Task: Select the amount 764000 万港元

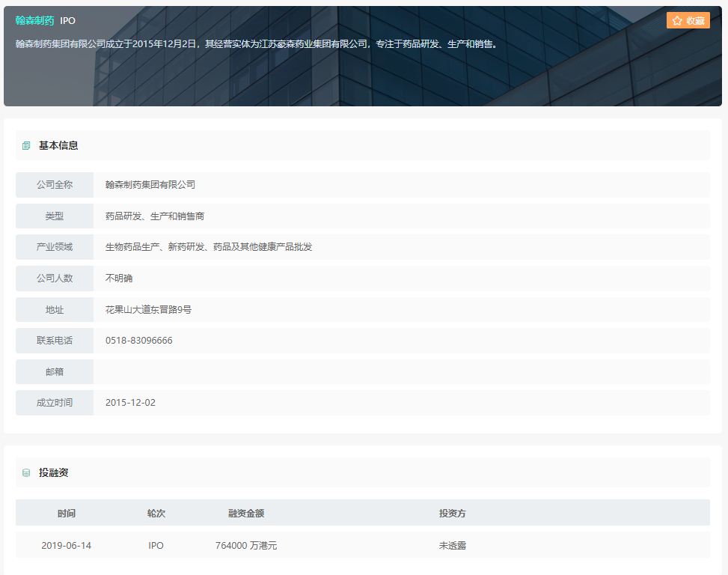Action: coord(246,545)
